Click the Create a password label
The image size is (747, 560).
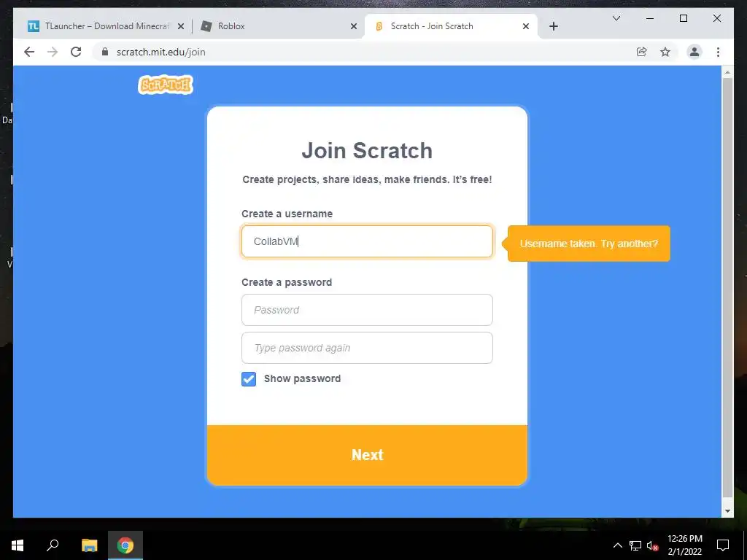(x=286, y=282)
